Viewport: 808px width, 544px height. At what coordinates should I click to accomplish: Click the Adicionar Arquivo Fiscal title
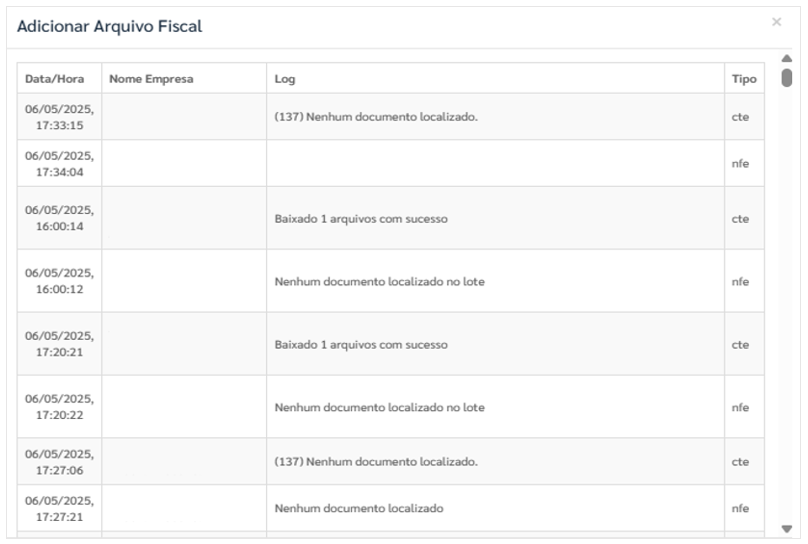109,26
